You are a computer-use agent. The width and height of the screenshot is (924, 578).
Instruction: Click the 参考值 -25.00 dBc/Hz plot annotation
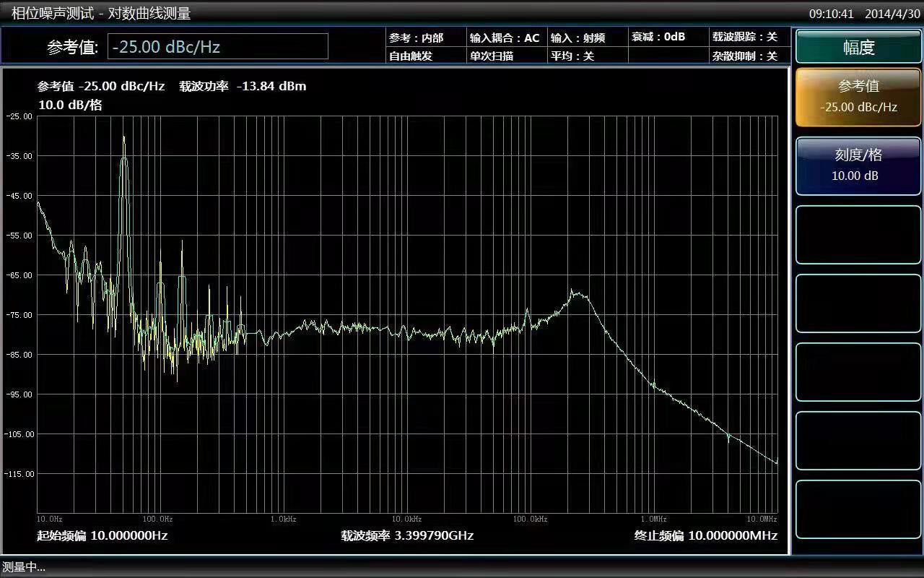coord(101,86)
